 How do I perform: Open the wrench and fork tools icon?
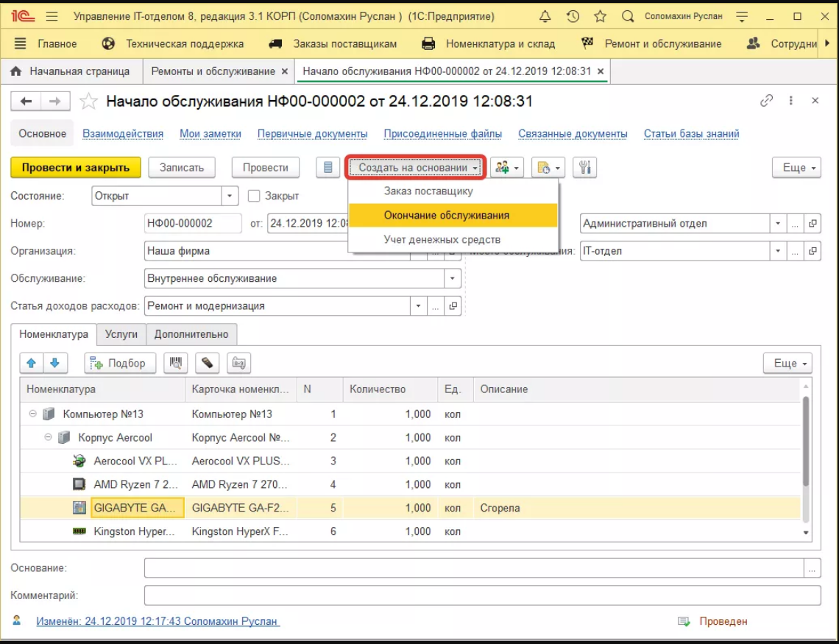[584, 168]
